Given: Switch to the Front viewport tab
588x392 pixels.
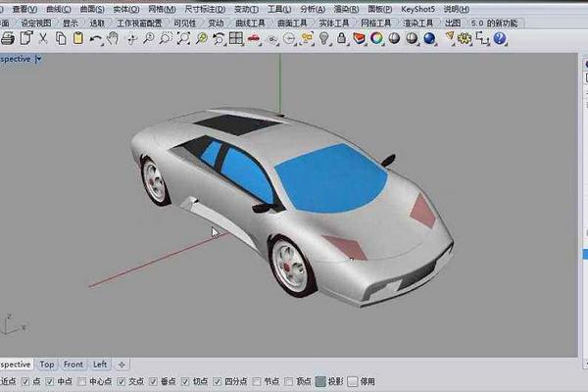Looking at the screenshot, I should tap(73, 365).
